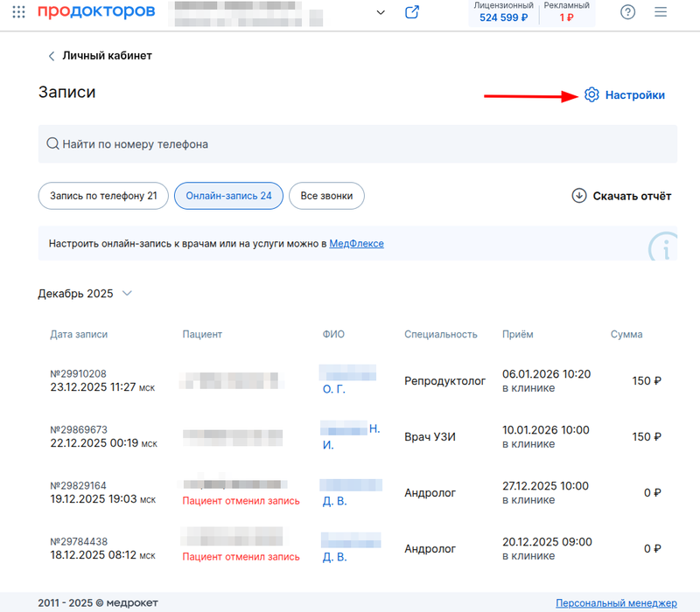Select the Онлайн-запись tab
Image resolution: width=700 pixels, height=612 pixels.
pyautogui.click(x=228, y=196)
